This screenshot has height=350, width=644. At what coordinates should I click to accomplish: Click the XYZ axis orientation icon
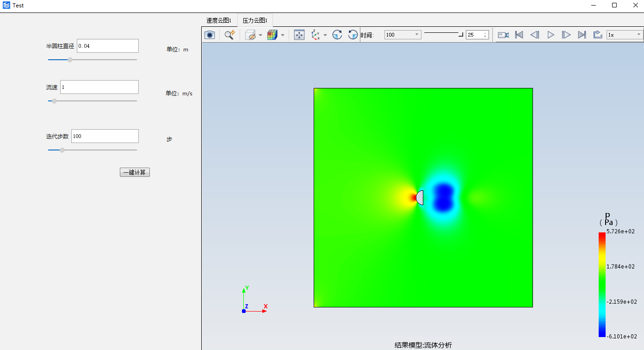pyautogui.click(x=316, y=35)
